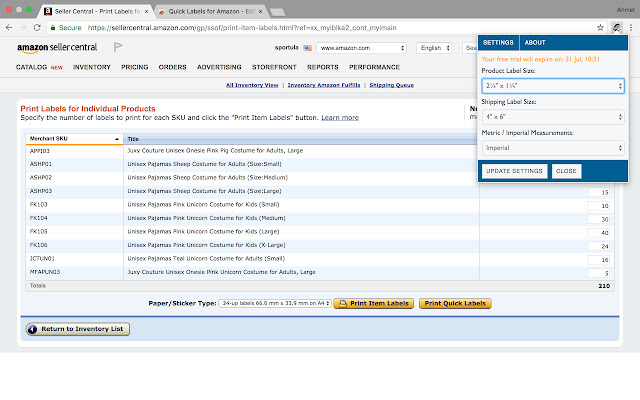640x400 pixels.
Task: Click the US flag marketplace icon
Action: [307, 48]
